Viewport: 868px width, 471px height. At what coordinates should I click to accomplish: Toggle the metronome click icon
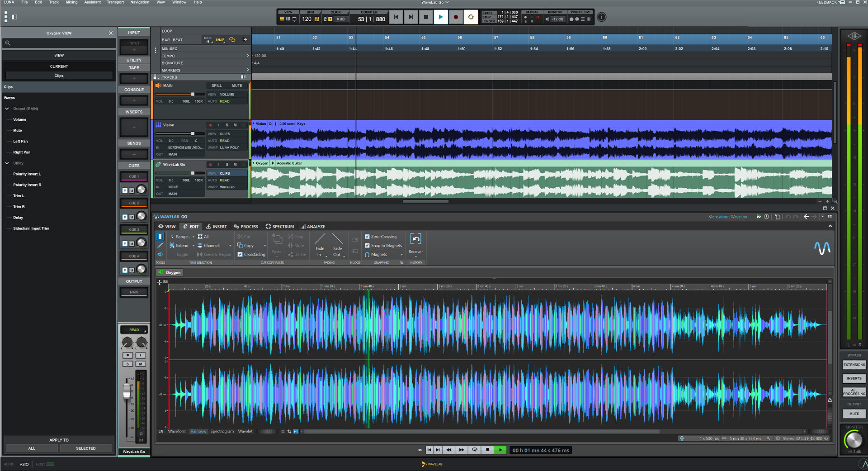point(325,19)
